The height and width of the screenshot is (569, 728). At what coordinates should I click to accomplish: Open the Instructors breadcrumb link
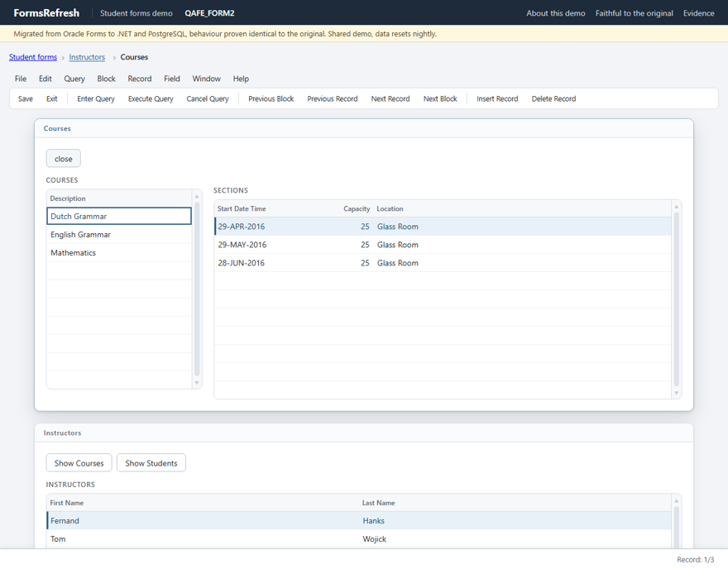[x=87, y=57]
